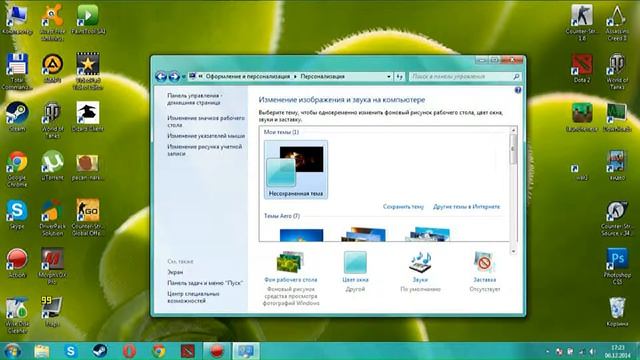The image size is (640, 360).
Task: Open DriverPack Solution desktop shortcut
Action: click(x=52, y=218)
